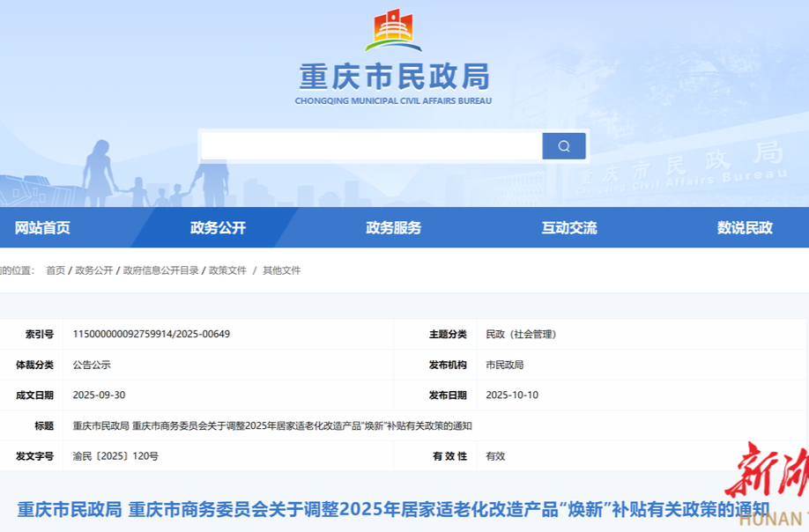Screen dimensions: 809x532
Task: Click the 新湖南 red watermark logo
Action: pos(767,480)
